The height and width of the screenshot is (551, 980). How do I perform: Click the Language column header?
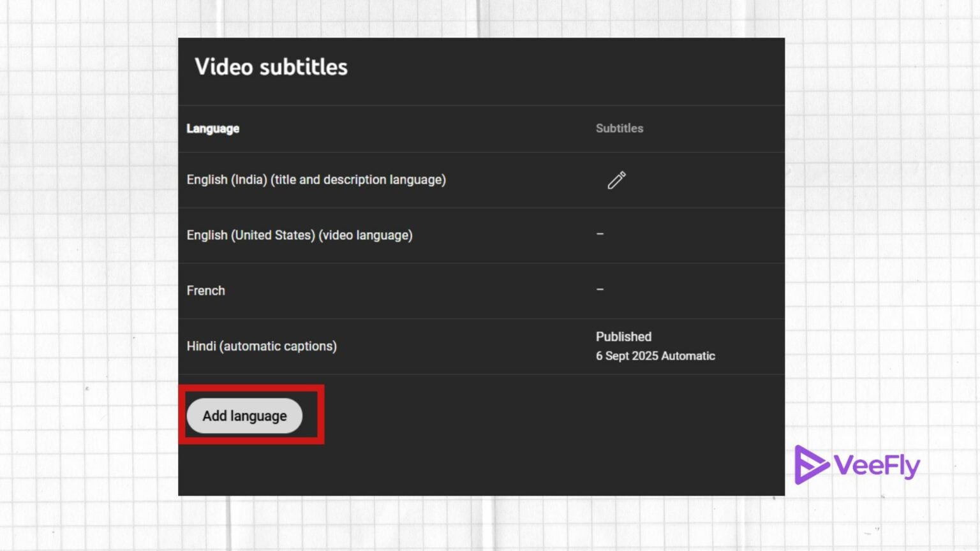(212, 128)
